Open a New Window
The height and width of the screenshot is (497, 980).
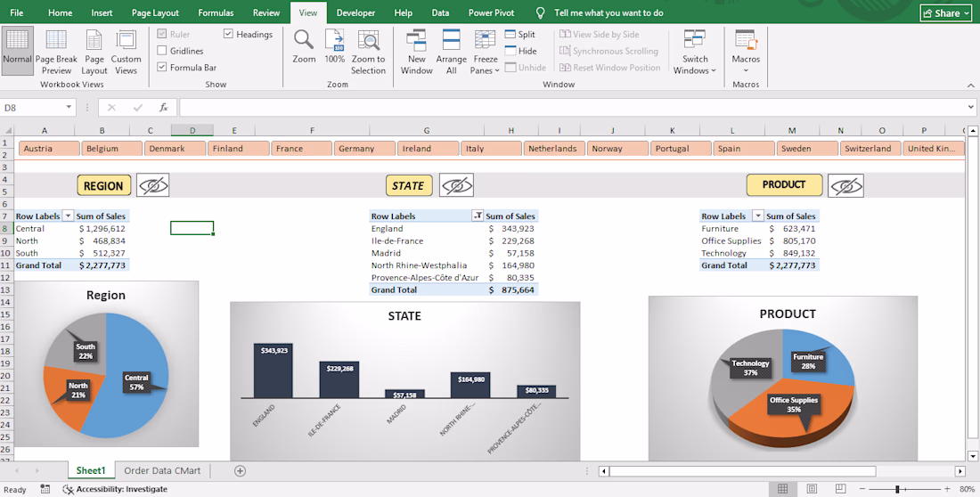pyautogui.click(x=416, y=52)
